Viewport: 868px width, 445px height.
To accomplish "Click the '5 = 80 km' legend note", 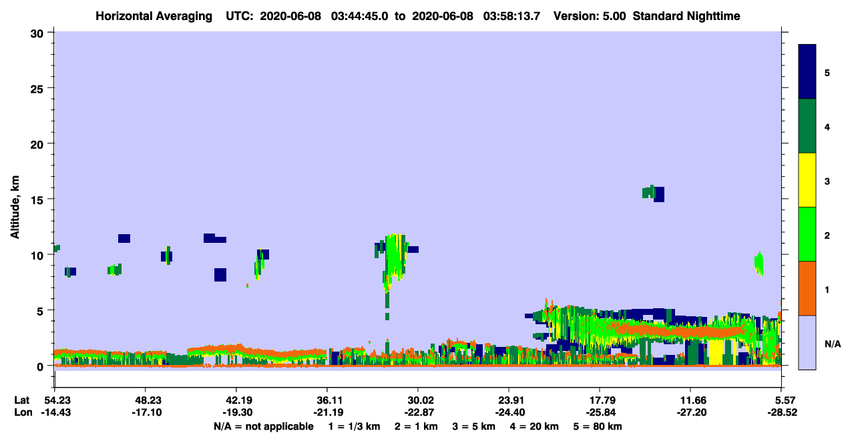I will [598, 426].
